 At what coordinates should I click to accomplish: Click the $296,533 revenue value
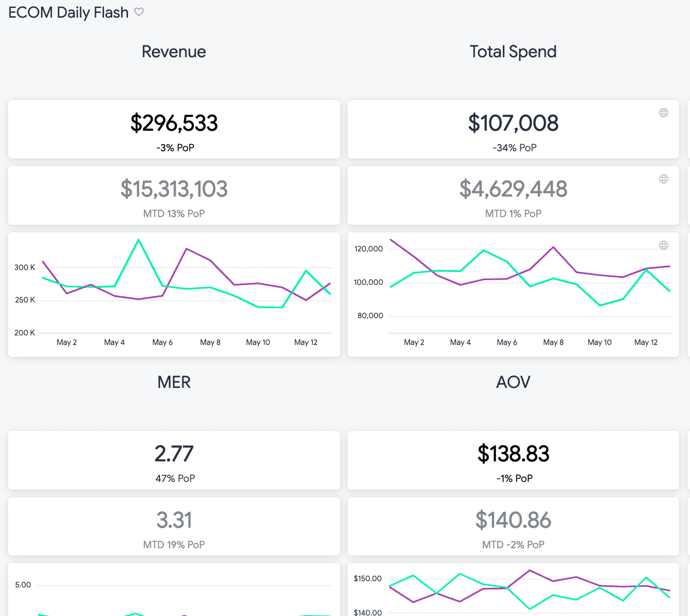174,123
